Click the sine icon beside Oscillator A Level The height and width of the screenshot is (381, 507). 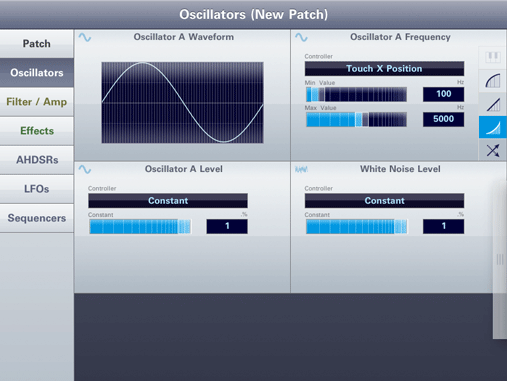tap(85, 169)
